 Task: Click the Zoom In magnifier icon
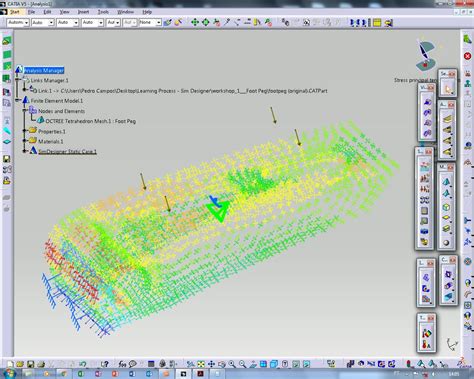click(x=232, y=364)
